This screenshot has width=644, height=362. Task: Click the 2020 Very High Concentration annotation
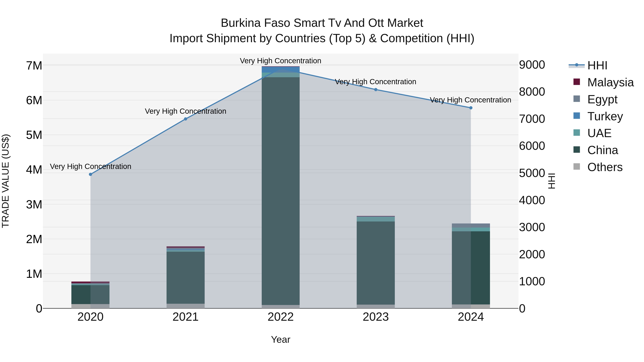point(91,166)
